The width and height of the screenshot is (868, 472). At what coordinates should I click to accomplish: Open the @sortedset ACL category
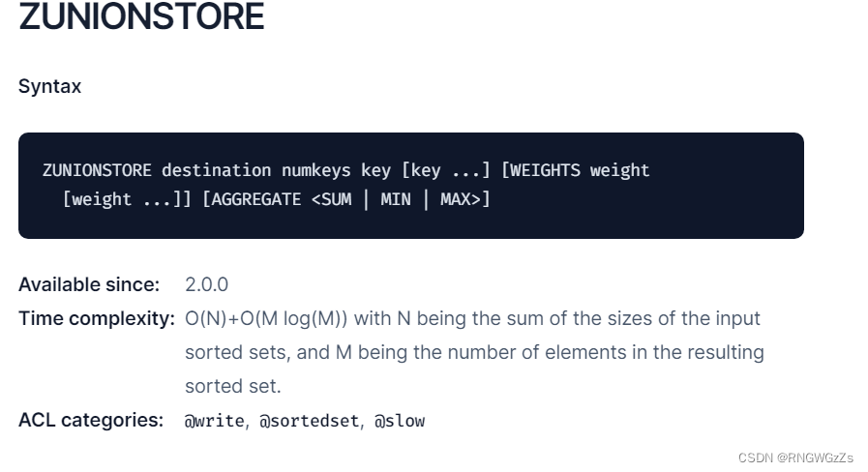310,421
